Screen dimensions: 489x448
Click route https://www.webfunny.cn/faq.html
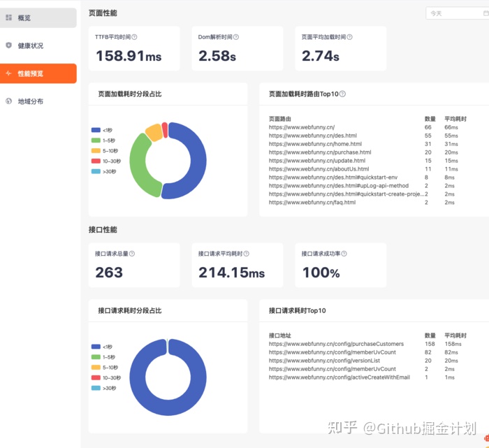point(312,203)
